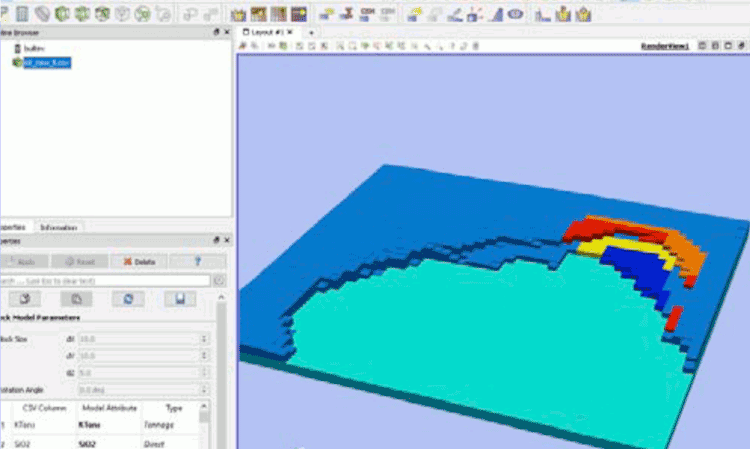Adjust the dX block size stepper
750x449 pixels.
[x=205, y=339]
